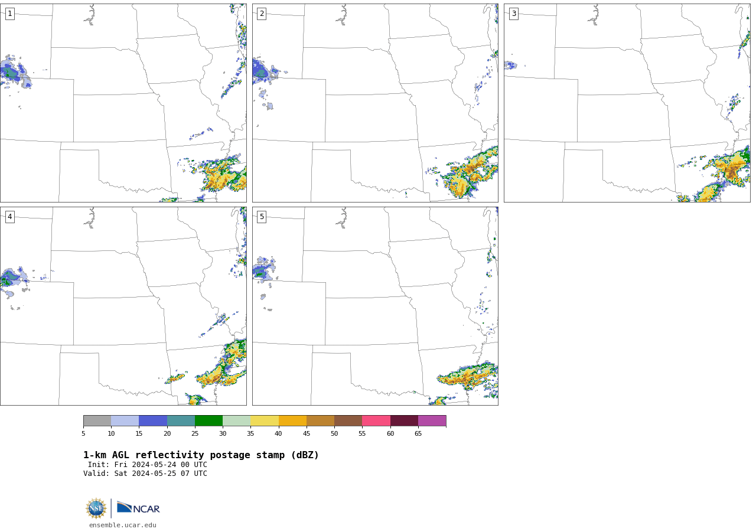Viewport: 756px width, 532px height.
Task: Click the colorbar tick label 65
Action: click(x=418, y=433)
